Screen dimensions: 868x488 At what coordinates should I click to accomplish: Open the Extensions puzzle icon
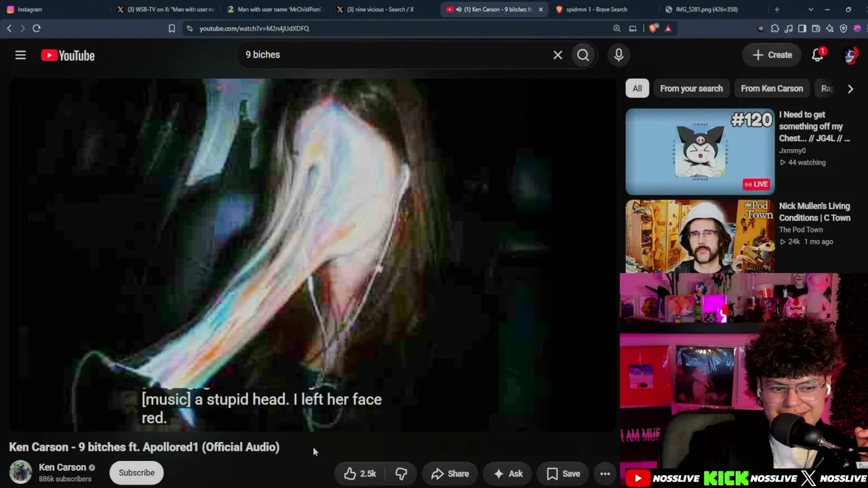[775, 28]
